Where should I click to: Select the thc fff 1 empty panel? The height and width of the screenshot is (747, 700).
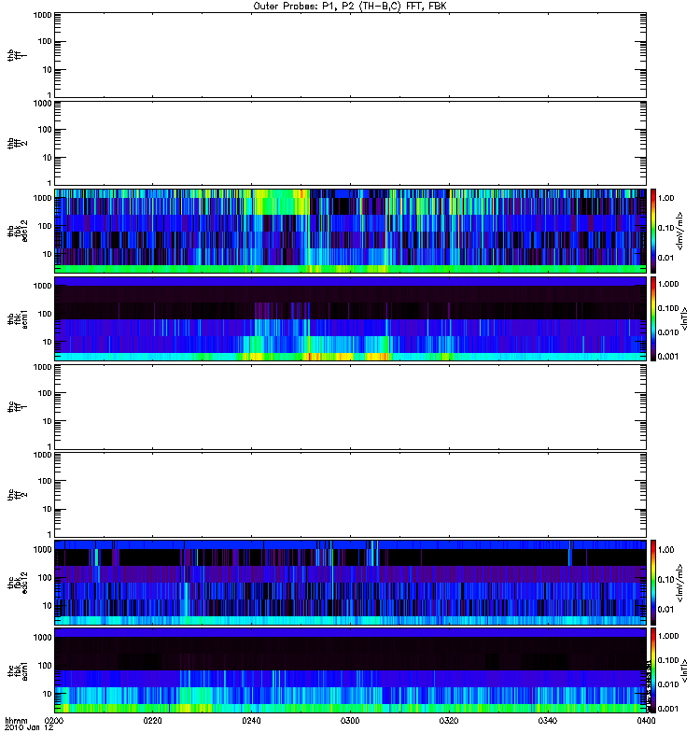point(350,407)
